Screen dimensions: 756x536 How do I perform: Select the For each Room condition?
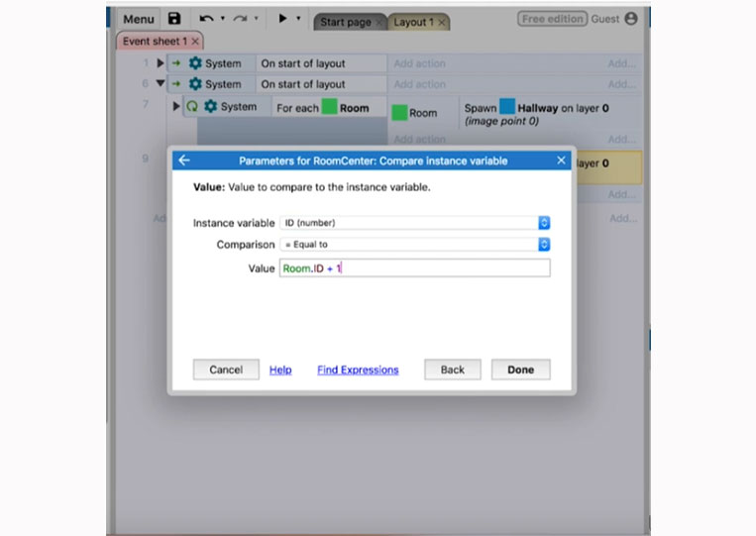click(329, 107)
